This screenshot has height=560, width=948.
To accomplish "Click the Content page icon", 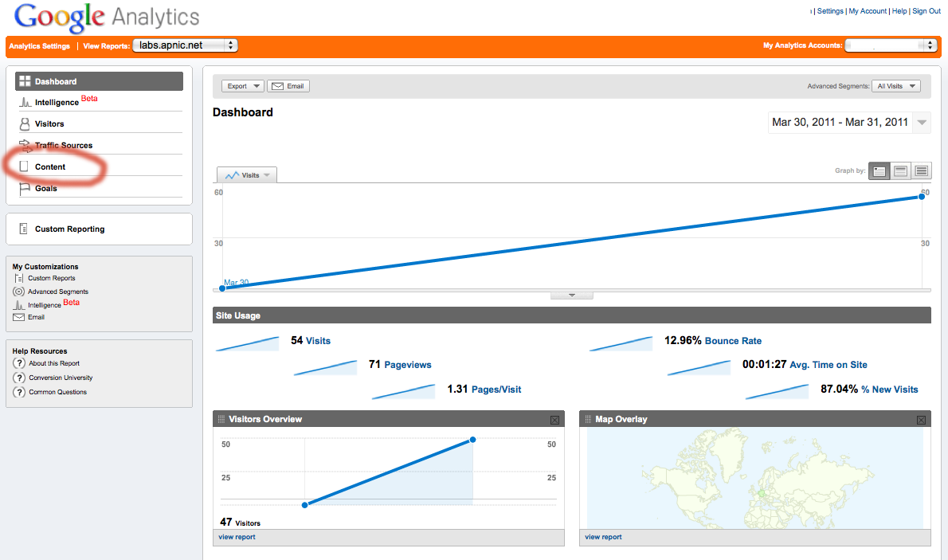I will [24, 166].
